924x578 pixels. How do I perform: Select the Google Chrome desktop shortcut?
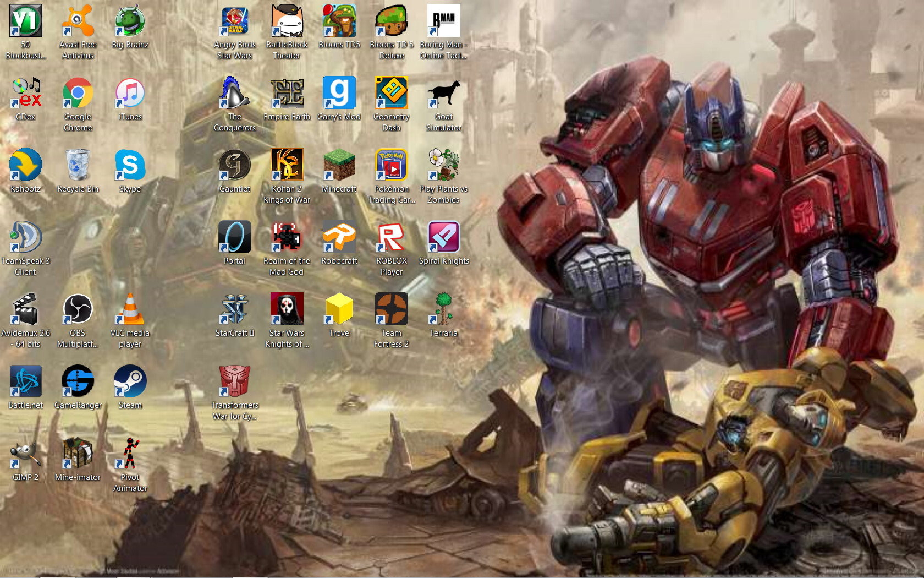tap(78, 94)
